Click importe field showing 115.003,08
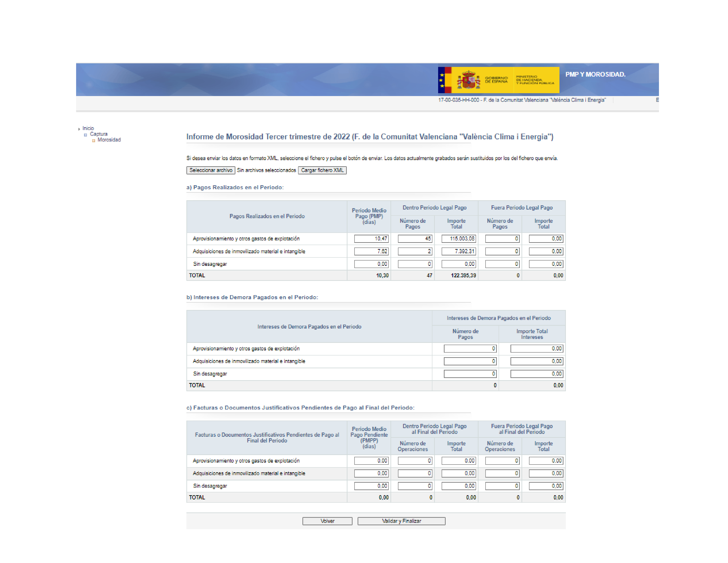Image resolution: width=728 pixels, height=563 pixels. pos(459,238)
